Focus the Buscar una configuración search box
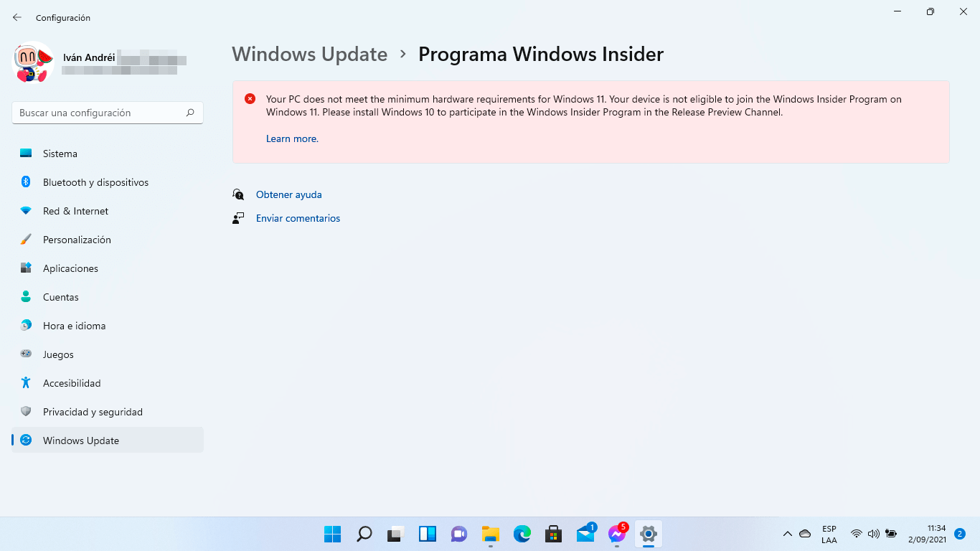Viewport: 980px width, 551px height. click(x=108, y=113)
